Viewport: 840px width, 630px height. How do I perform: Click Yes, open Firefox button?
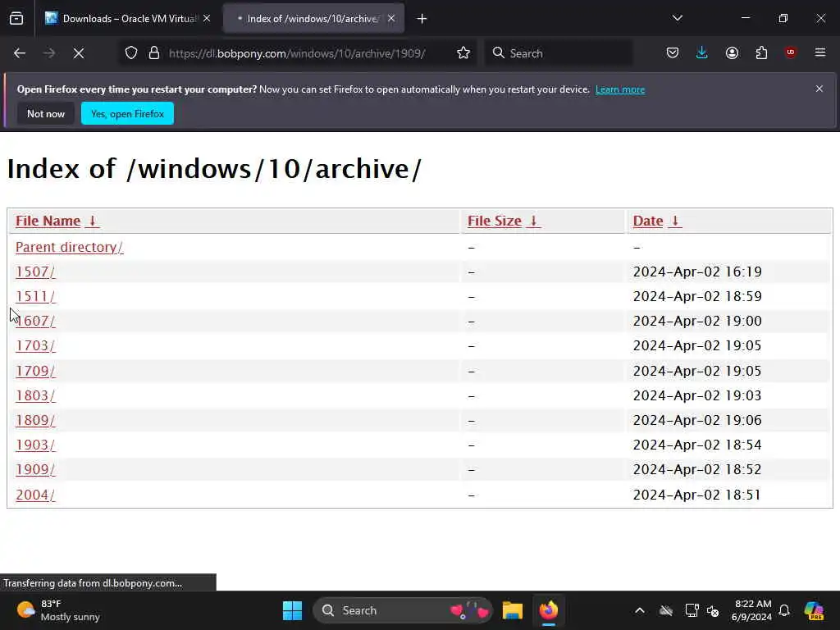tap(127, 113)
